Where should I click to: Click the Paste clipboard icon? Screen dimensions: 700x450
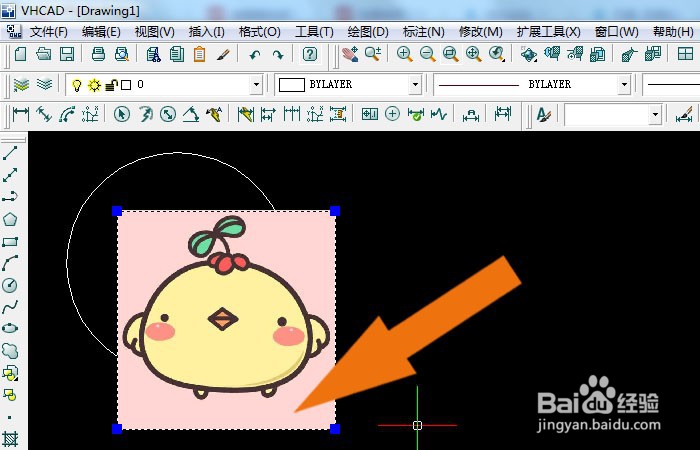click(200, 54)
